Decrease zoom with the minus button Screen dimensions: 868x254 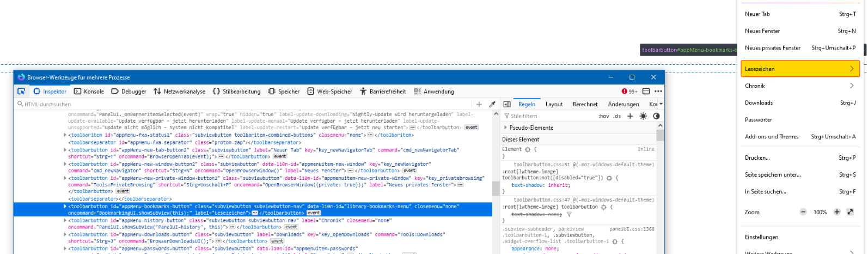[803, 212]
